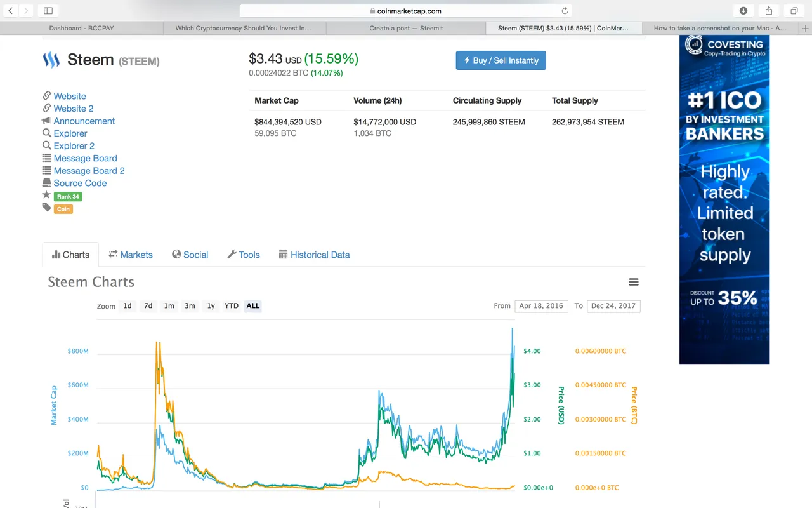The image size is (812, 508).
Task: Open the Markets tab
Action: point(131,255)
